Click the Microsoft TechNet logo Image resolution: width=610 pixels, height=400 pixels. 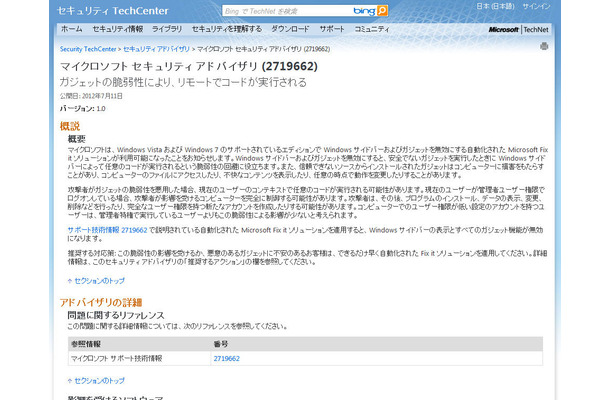[519, 29]
